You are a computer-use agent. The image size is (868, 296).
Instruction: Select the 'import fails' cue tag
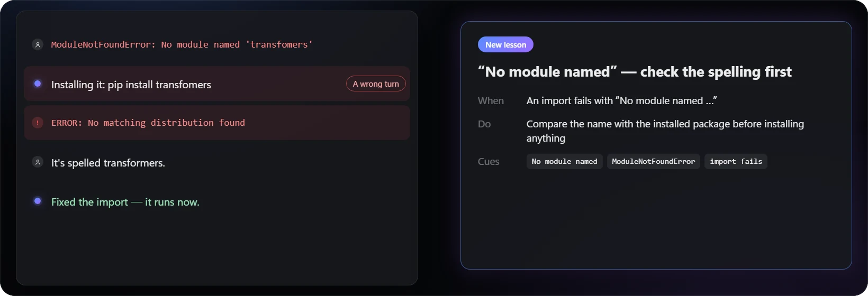736,161
